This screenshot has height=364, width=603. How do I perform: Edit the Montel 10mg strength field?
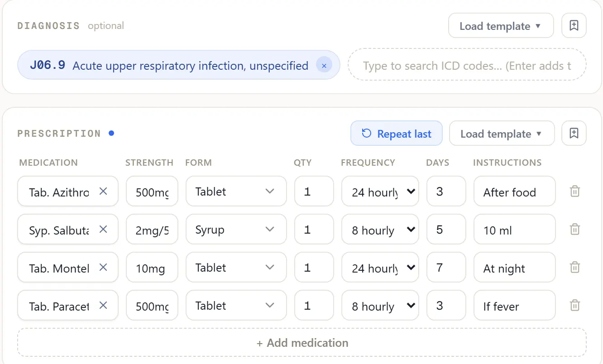coord(152,268)
